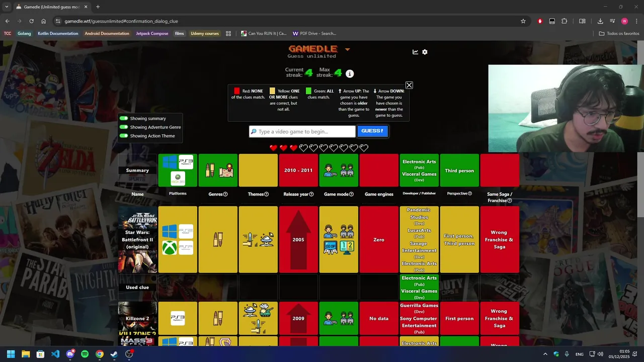The width and height of the screenshot is (644, 362).
Task: Open the browser downloads icon
Action: [600, 21]
